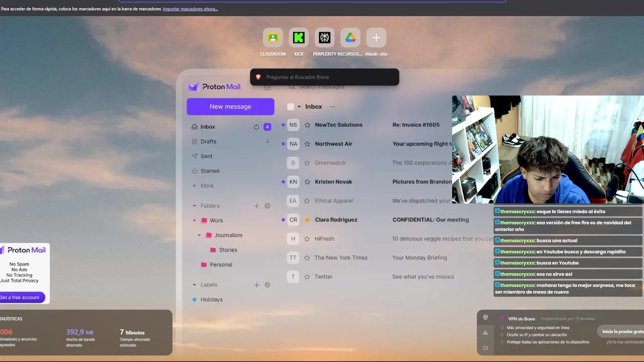Click the NA avatar for Northwest Air
The width and height of the screenshot is (644, 362).
[293, 144]
